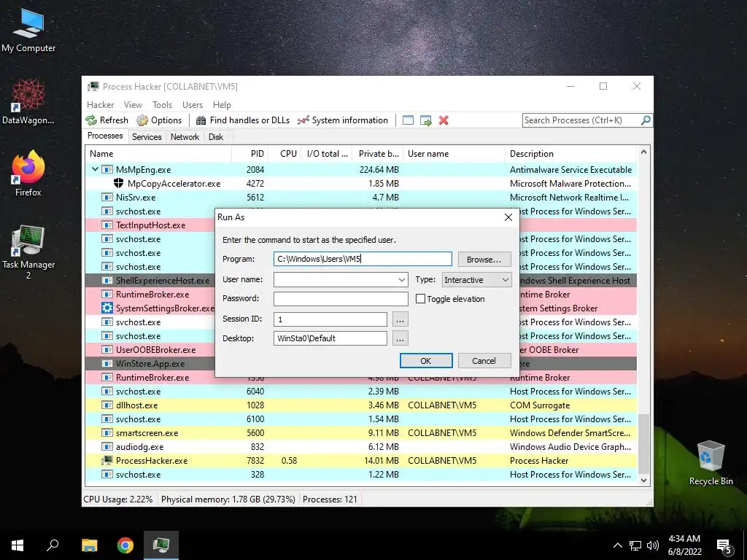This screenshot has width=747, height=560.
Task: Open the View menu
Action: pos(133,105)
